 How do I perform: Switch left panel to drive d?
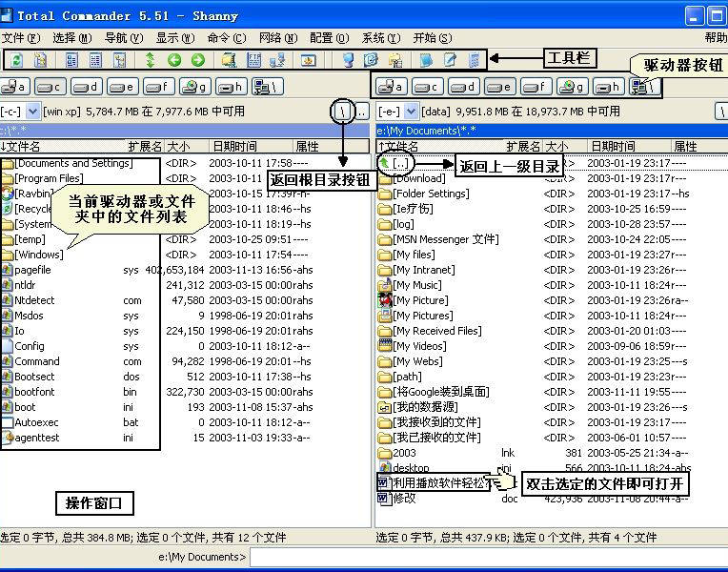coord(86,87)
